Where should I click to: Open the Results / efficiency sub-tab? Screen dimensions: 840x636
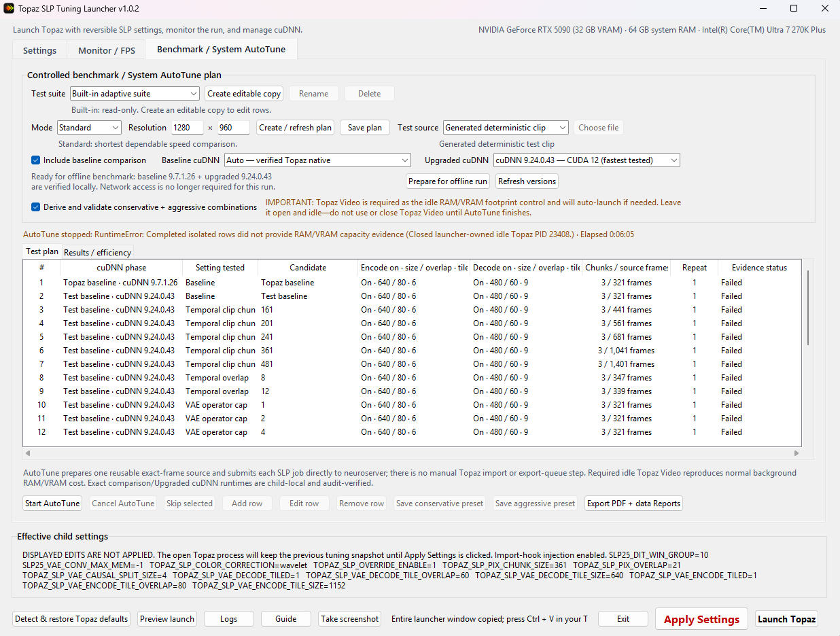[x=97, y=252]
